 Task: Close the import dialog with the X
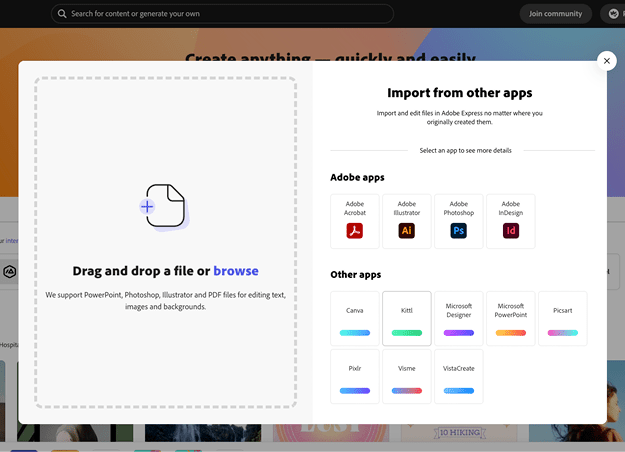click(x=607, y=61)
